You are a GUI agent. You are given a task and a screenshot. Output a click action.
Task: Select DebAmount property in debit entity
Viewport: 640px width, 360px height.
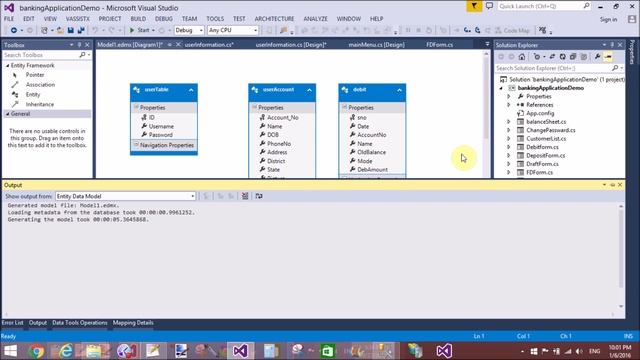tap(372, 169)
